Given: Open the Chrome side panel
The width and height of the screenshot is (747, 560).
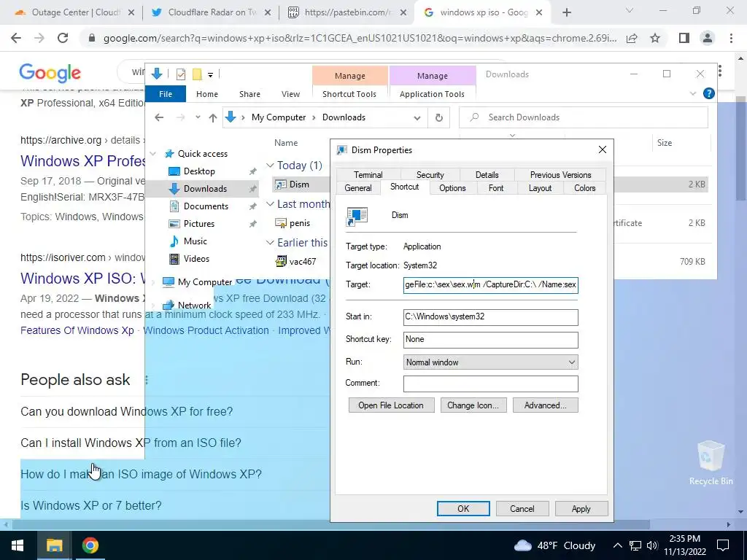Looking at the screenshot, I should (x=684, y=38).
